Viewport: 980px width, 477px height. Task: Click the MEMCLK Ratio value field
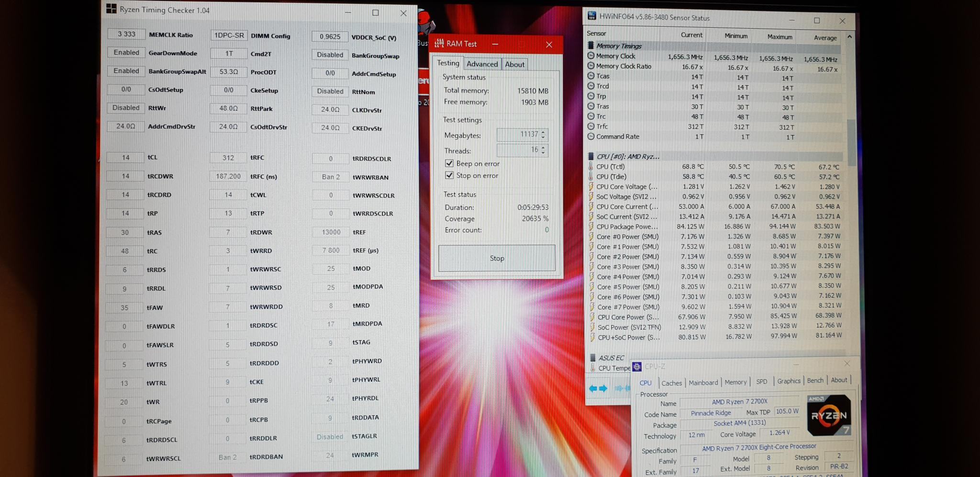(126, 34)
